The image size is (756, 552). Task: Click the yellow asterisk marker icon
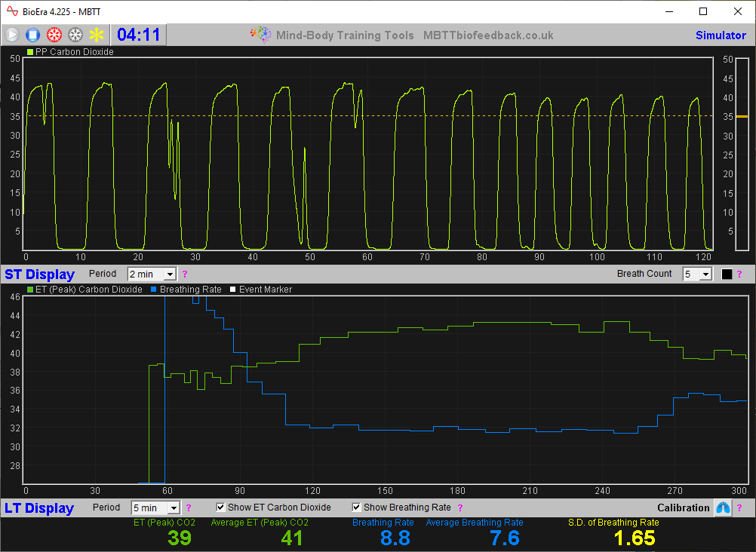click(97, 35)
